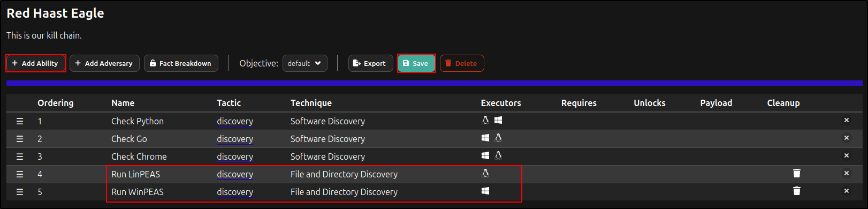Screen dimensions: 868x209
Task: Click the cleanup trash icon for Run WinPEAS
Action: point(797,191)
